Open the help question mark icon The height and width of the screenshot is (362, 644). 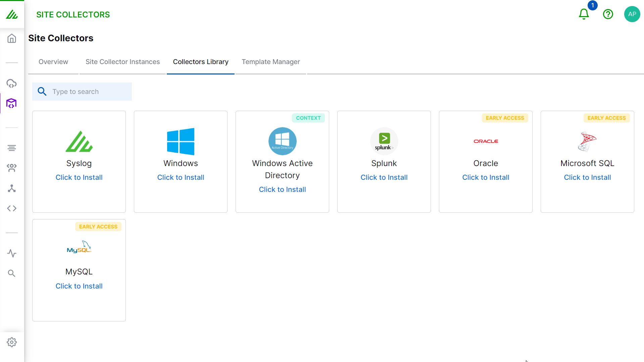coord(608,14)
